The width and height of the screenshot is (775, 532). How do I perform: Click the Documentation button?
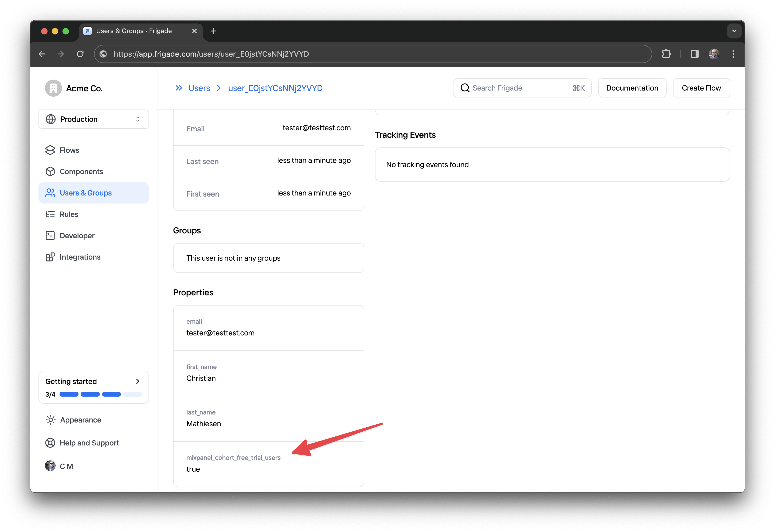tap(632, 88)
